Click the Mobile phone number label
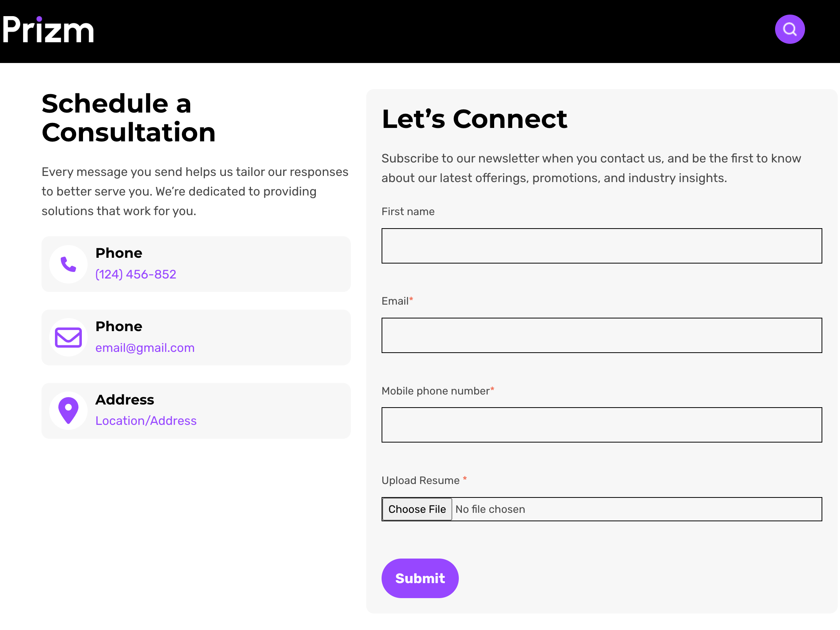The width and height of the screenshot is (840, 630). coord(435,391)
